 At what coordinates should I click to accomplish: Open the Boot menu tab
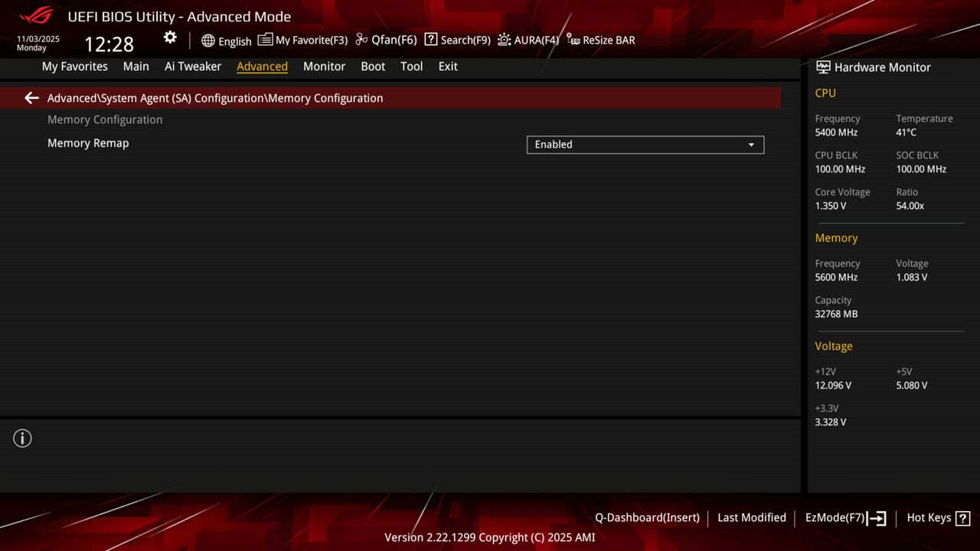(x=373, y=67)
